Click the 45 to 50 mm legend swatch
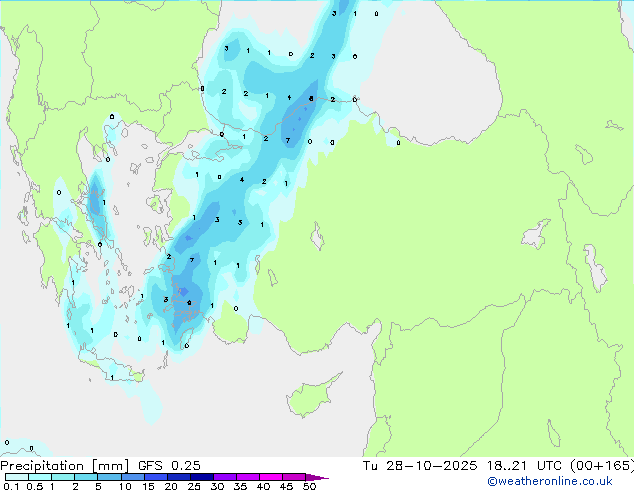634x490 pixels. 294,477
